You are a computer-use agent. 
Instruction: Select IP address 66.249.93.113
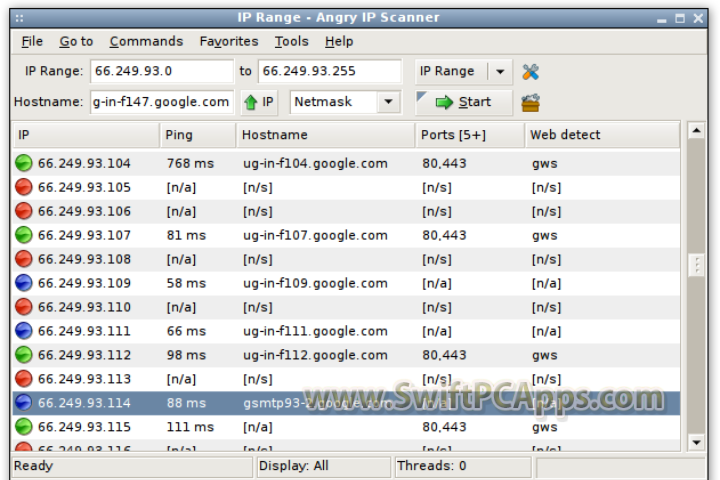tap(84, 379)
